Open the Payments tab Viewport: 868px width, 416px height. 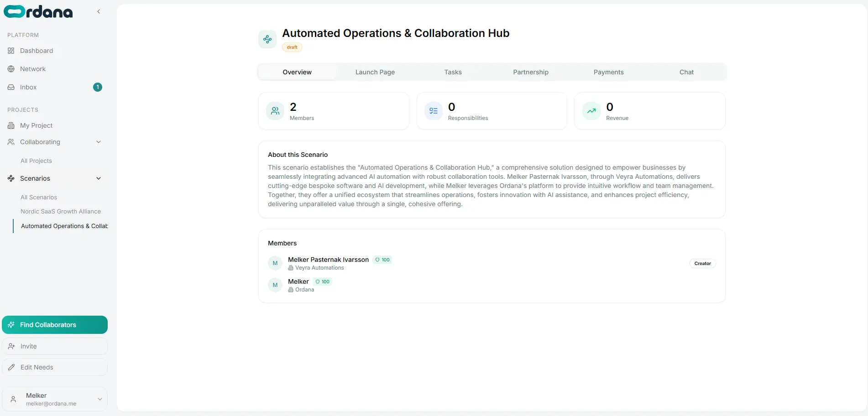pyautogui.click(x=609, y=72)
